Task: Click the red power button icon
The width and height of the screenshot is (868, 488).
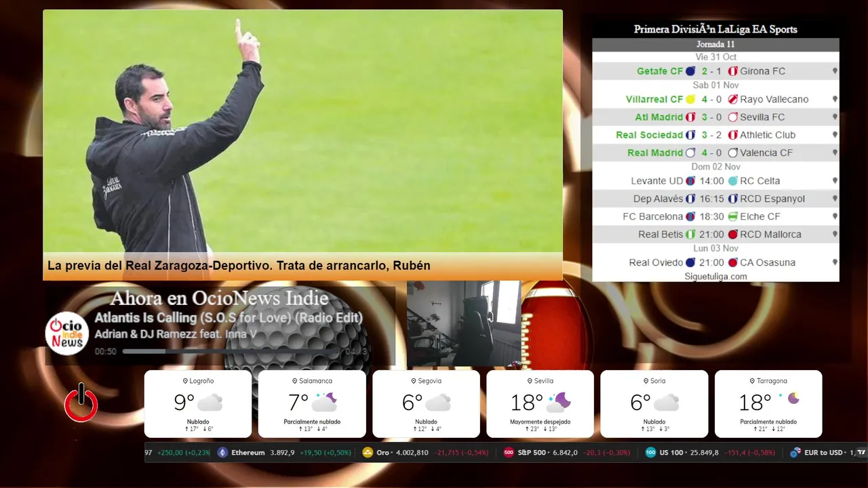Action: coord(81,403)
